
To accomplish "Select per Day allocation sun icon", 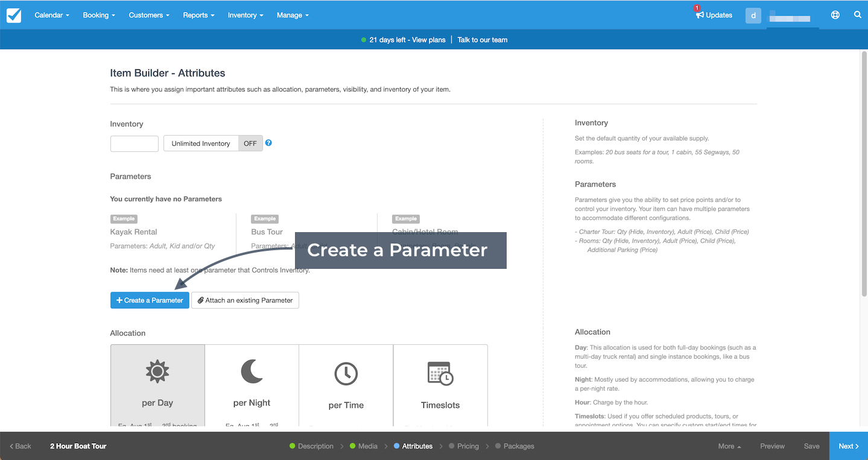I will 157,372.
